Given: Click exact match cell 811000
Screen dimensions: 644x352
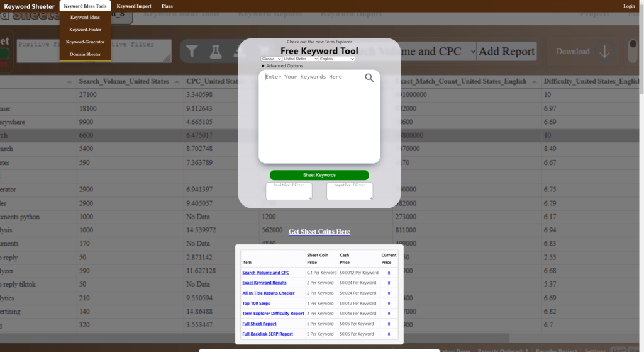Looking at the screenshot, I should (406, 230).
